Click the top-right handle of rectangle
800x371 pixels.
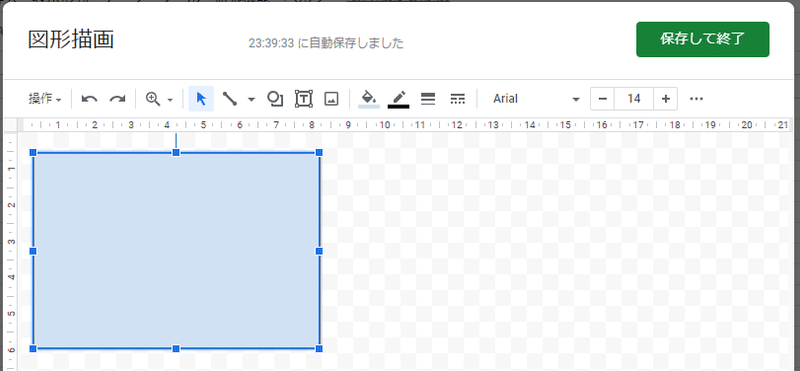[319, 153]
